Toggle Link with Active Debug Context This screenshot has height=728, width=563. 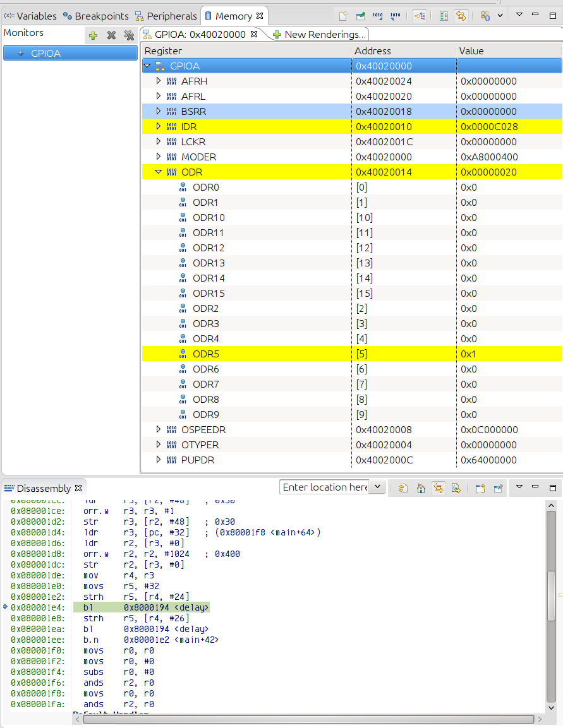[x=439, y=488]
